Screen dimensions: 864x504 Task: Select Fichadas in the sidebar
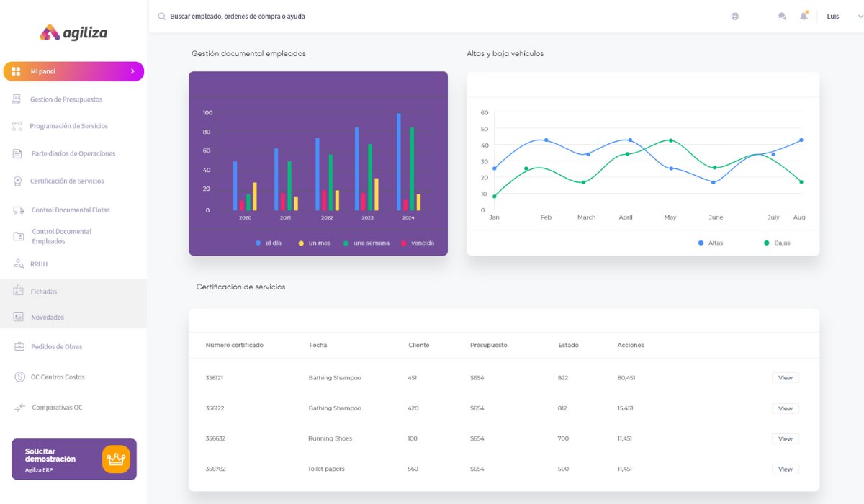tap(44, 292)
